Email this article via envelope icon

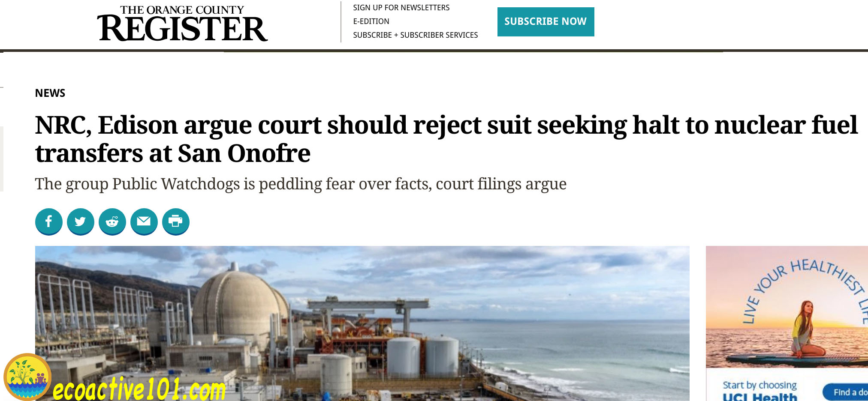point(144,221)
